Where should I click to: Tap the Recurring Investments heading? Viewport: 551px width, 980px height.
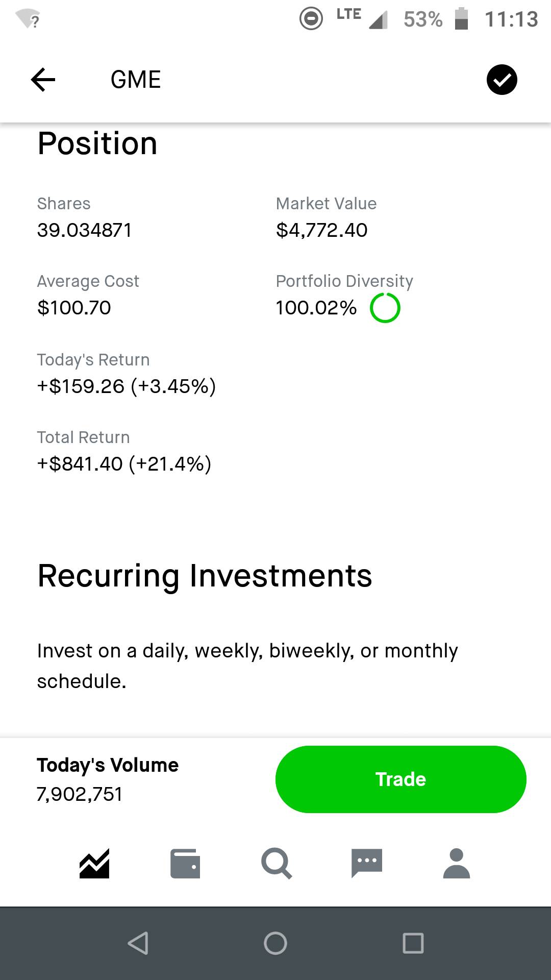(205, 576)
